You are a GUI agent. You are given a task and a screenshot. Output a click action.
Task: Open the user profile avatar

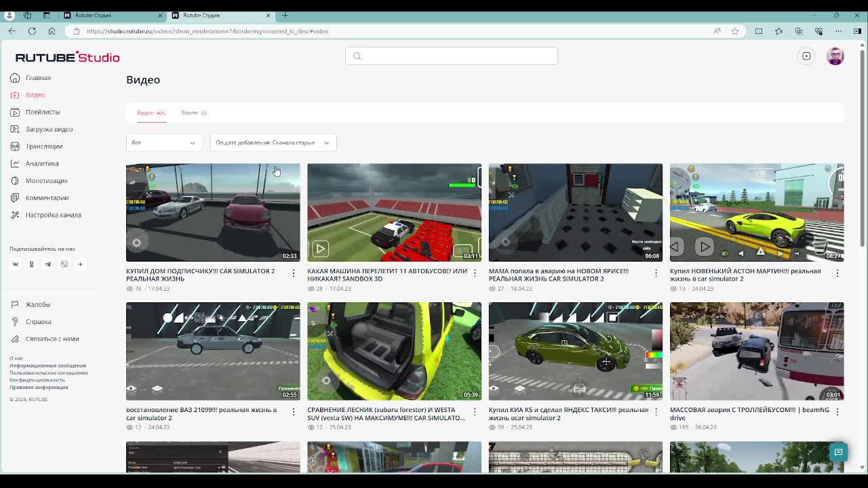click(x=835, y=56)
